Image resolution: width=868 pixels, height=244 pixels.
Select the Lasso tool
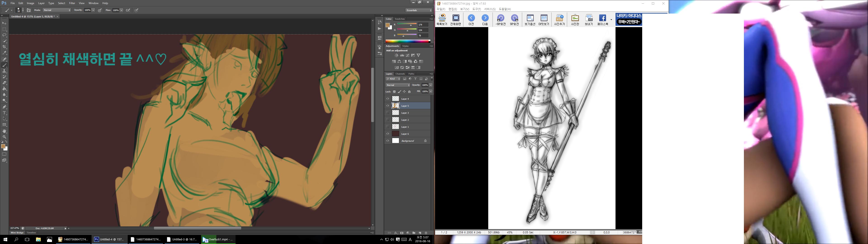pyautogui.click(x=4, y=35)
